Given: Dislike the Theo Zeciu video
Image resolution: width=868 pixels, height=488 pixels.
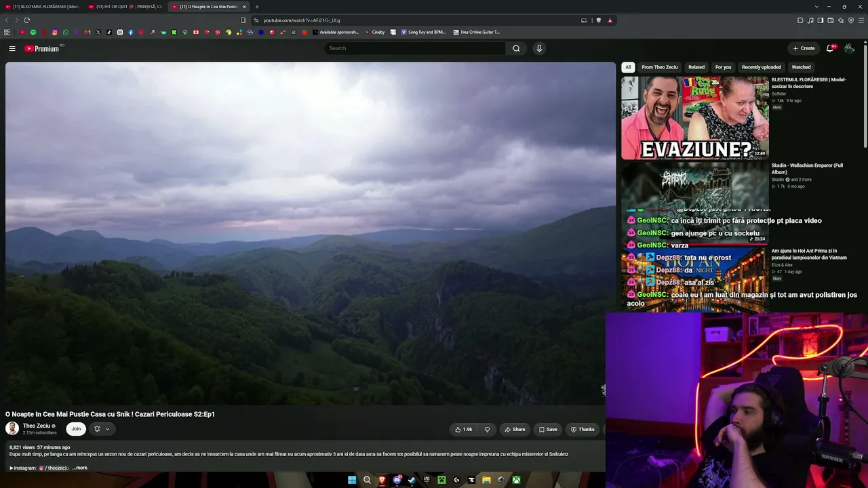Looking at the screenshot, I should click(x=487, y=429).
